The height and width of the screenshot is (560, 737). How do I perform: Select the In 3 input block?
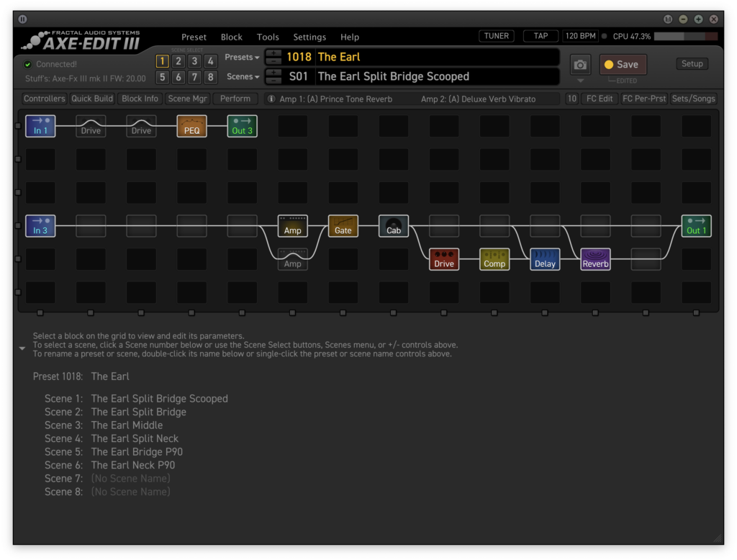point(40,226)
